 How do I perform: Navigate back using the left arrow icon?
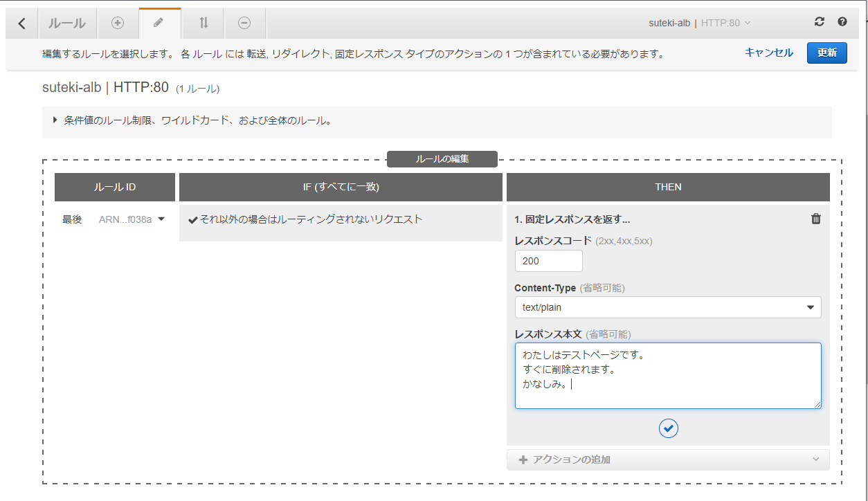point(21,23)
